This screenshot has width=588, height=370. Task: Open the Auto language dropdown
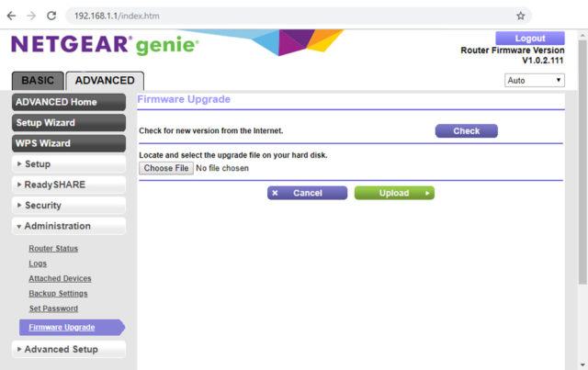[535, 81]
